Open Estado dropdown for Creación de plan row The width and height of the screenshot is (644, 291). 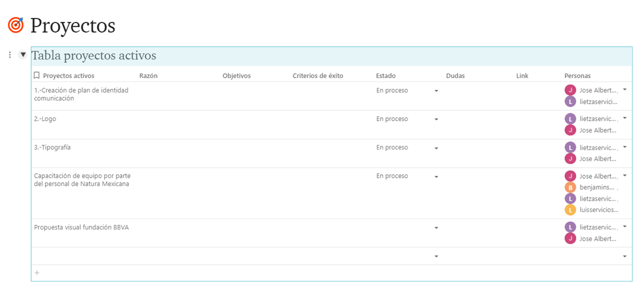(x=436, y=91)
